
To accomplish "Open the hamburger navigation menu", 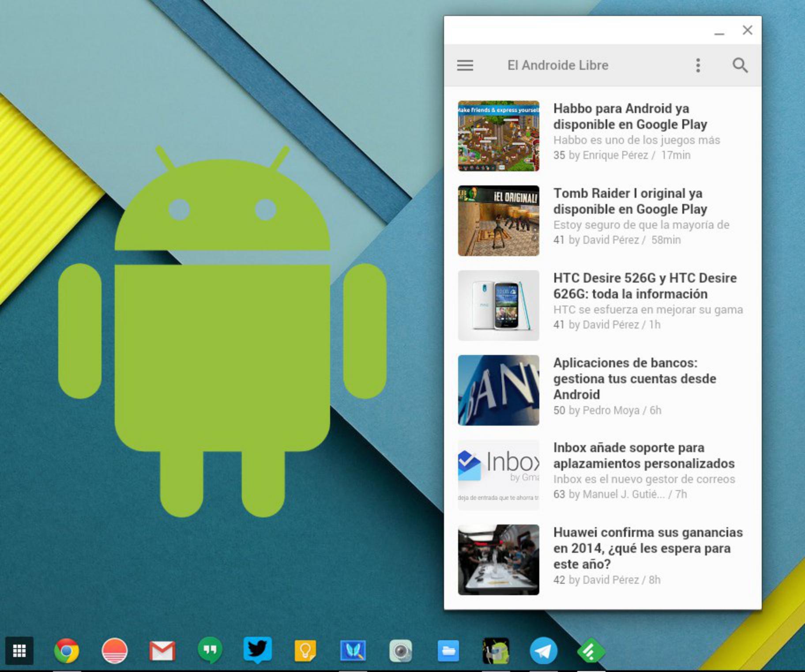I will 465,65.
